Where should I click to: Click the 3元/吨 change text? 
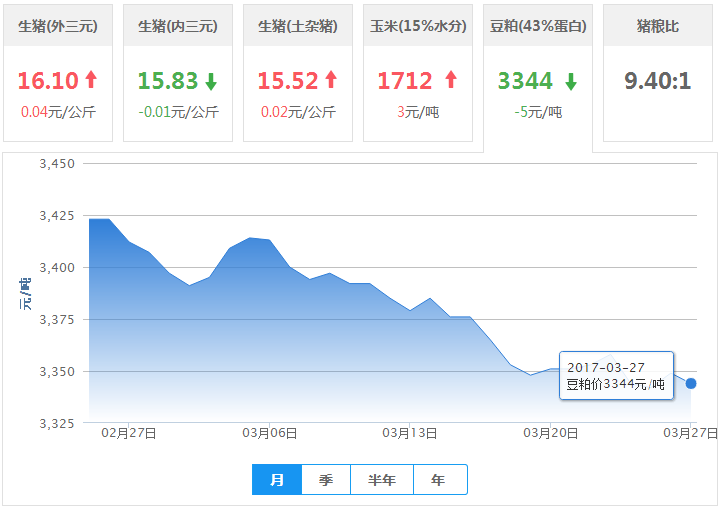click(x=418, y=112)
